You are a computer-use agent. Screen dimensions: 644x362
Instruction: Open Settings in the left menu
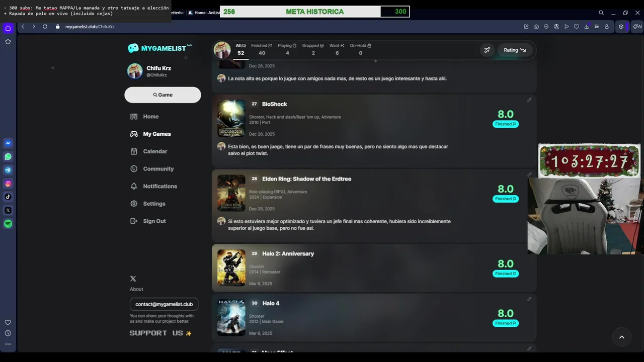(147, 204)
